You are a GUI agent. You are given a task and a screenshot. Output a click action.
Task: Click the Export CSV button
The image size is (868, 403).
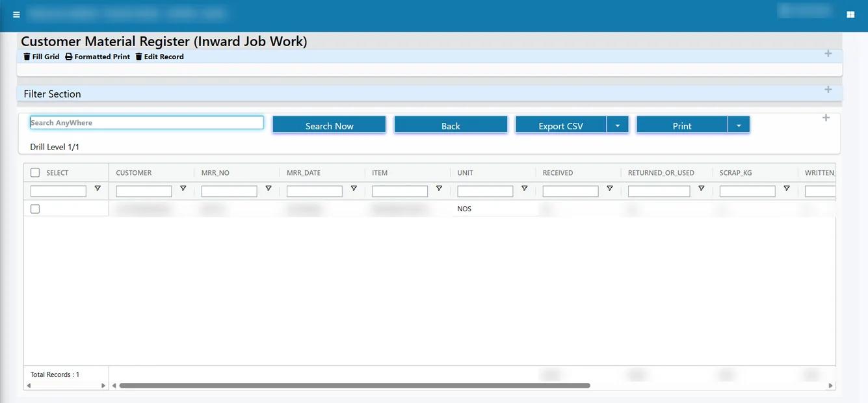click(561, 125)
